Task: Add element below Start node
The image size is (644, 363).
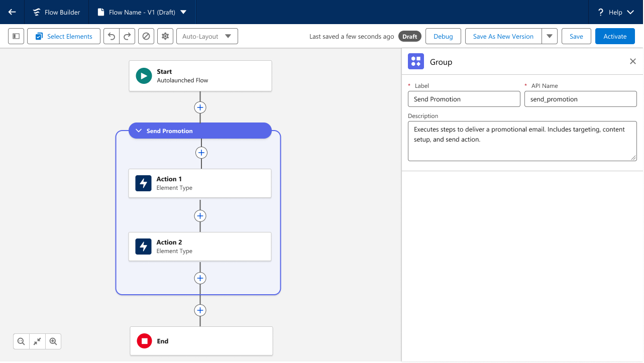Action: [x=200, y=107]
